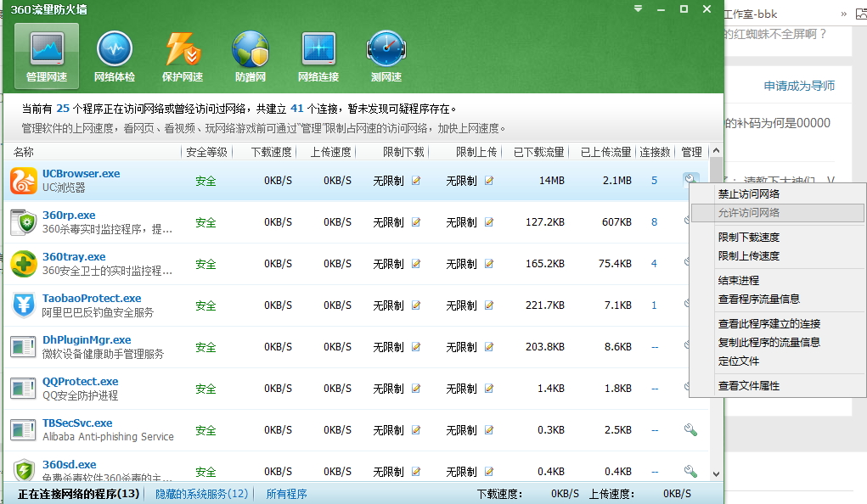The height and width of the screenshot is (504, 867).
Task: Sort by 连接数 column header
Action: click(656, 152)
